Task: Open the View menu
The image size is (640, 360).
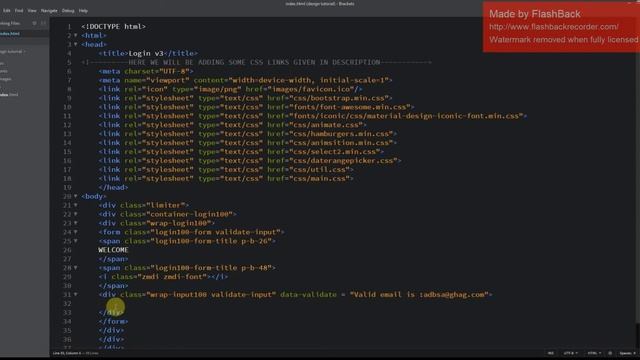Action: [x=32, y=11]
